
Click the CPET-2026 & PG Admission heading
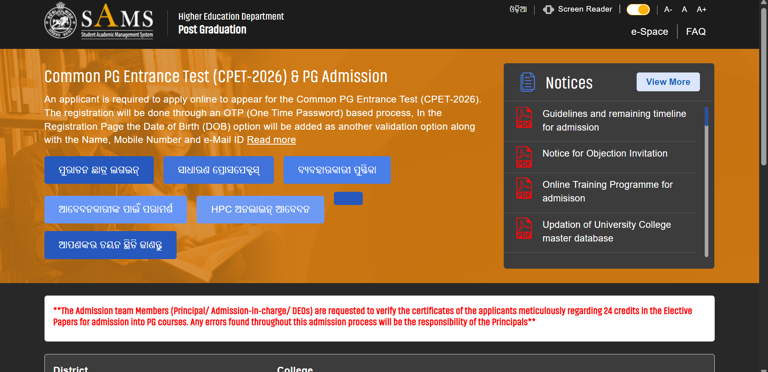(216, 76)
